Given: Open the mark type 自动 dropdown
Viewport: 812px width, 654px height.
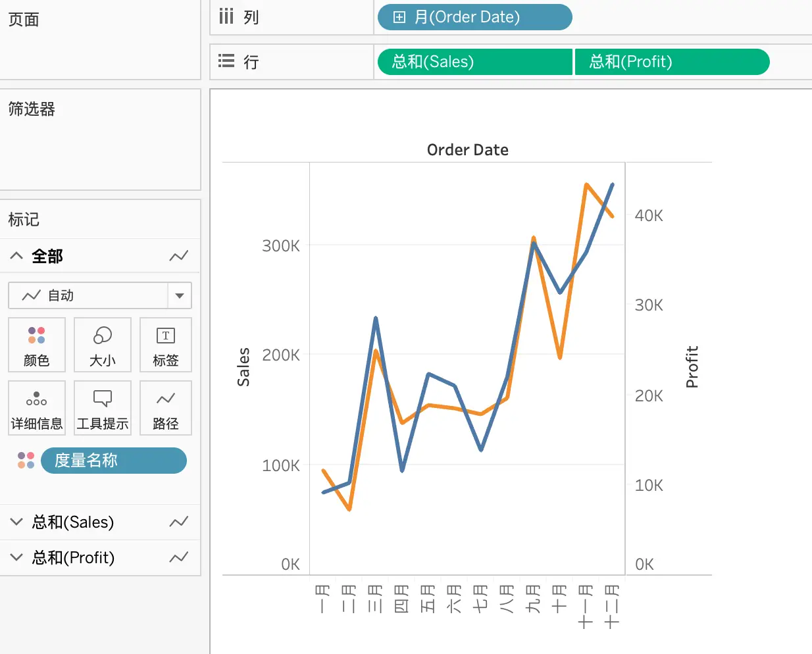Looking at the screenshot, I should [100, 295].
